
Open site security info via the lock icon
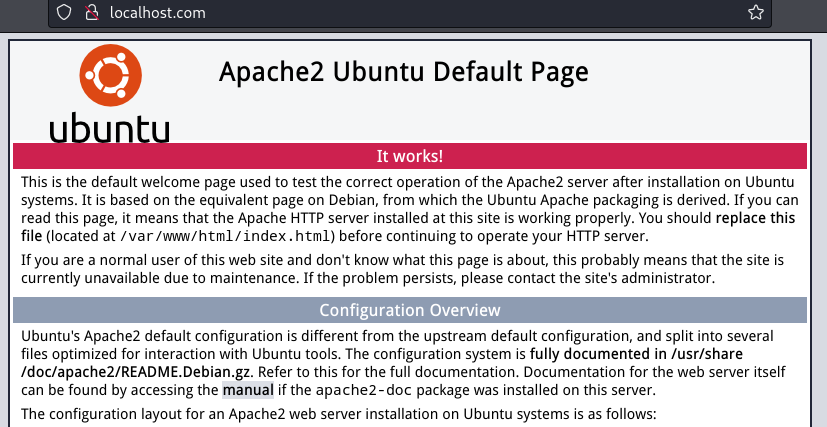pos(92,13)
